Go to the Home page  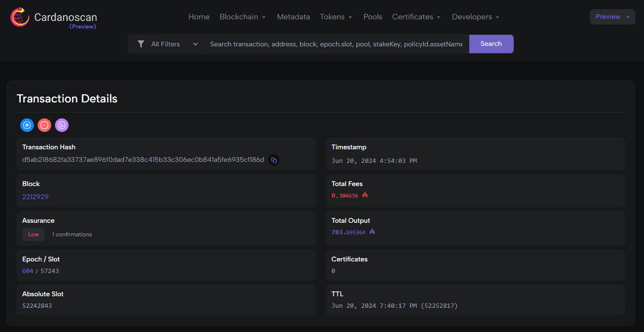point(199,17)
